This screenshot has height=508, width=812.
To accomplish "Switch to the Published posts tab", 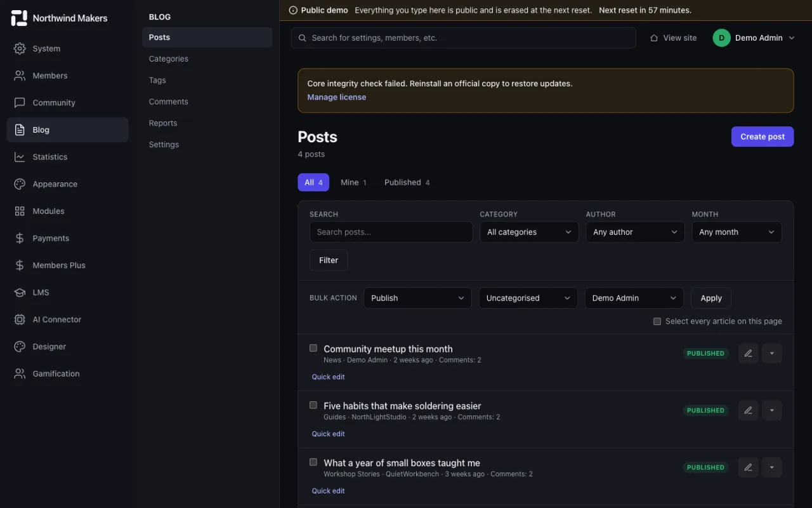I will pos(407,182).
